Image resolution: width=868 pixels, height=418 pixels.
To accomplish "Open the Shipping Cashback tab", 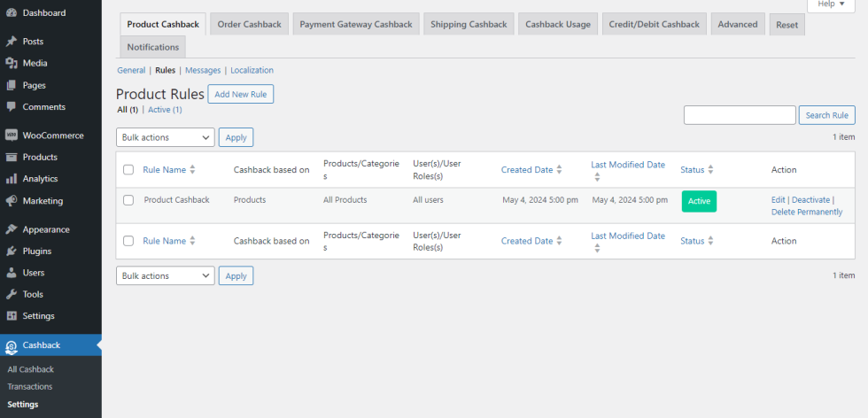I will [x=469, y=25].
